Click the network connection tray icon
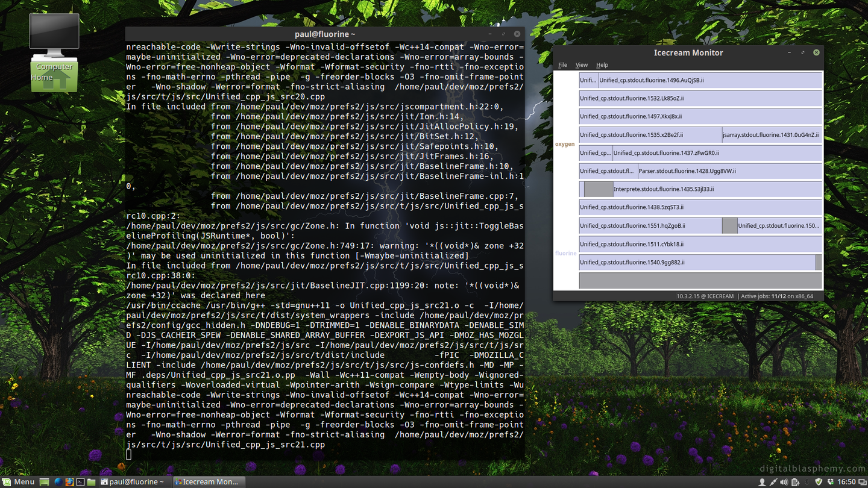The image size is (868, 488). 773,482
